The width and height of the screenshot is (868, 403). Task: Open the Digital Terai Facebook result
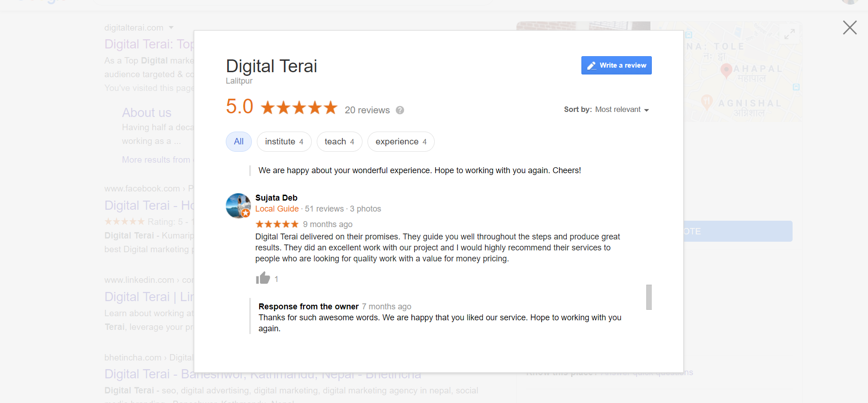tap(149, 206)
